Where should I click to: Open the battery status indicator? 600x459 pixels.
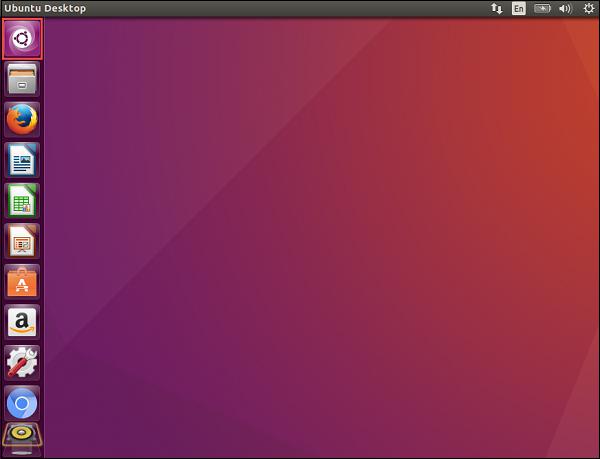pyautogui.click(x=542, y=8)
